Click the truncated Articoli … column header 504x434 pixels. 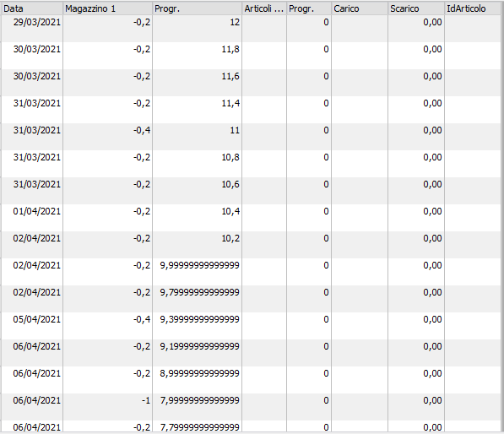click(x=264, y=8)
